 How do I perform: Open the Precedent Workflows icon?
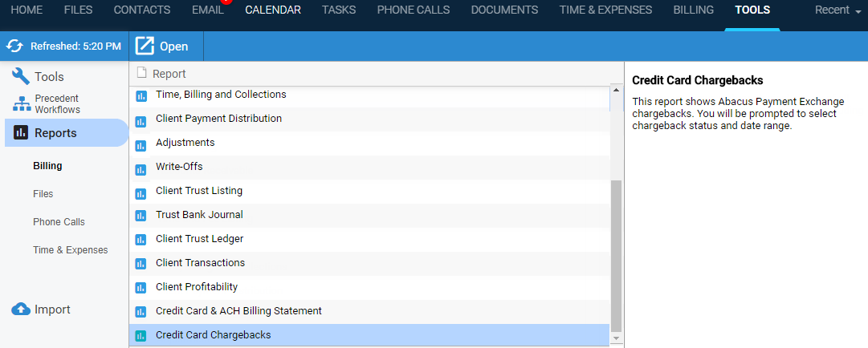pyautogui.click(x=22, y=104)
